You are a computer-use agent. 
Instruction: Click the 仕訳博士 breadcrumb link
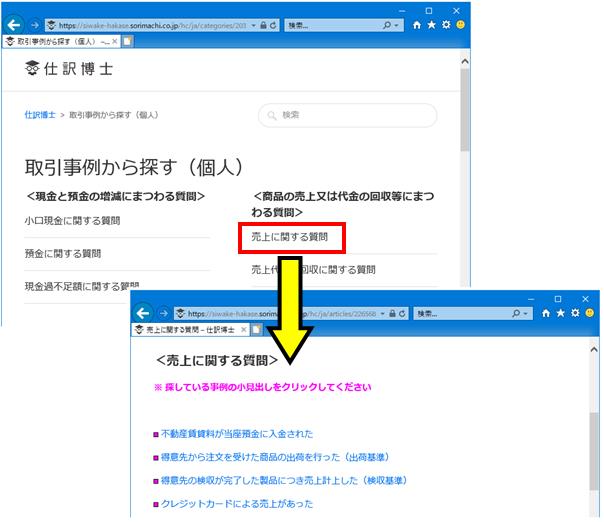[x=40, y=115]
